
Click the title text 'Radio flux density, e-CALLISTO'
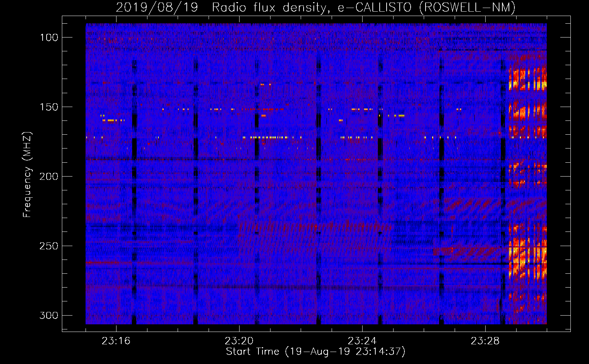[x=312, y=7]
